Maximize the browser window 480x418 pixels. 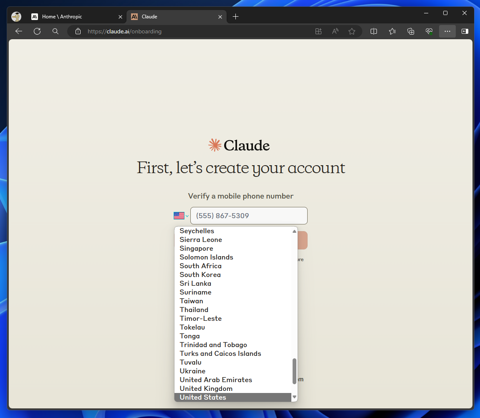coord(445,13)
